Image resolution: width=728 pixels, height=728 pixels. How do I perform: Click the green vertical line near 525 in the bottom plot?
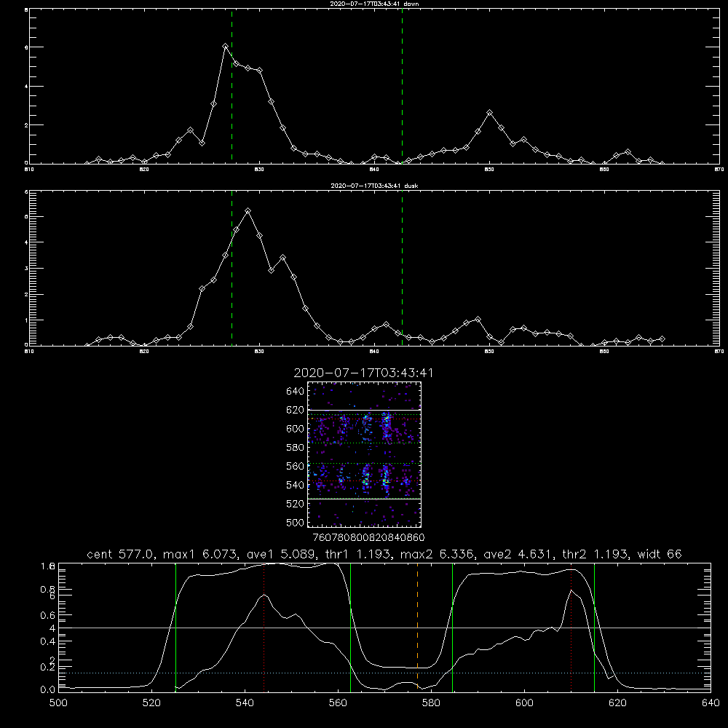click(175, 627)
